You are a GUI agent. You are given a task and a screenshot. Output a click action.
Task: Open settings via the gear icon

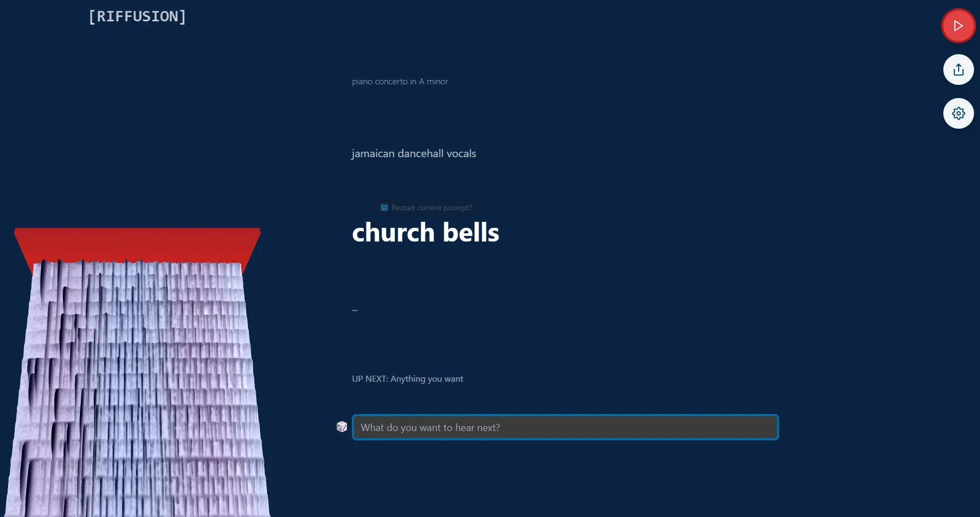click(958, 113)
